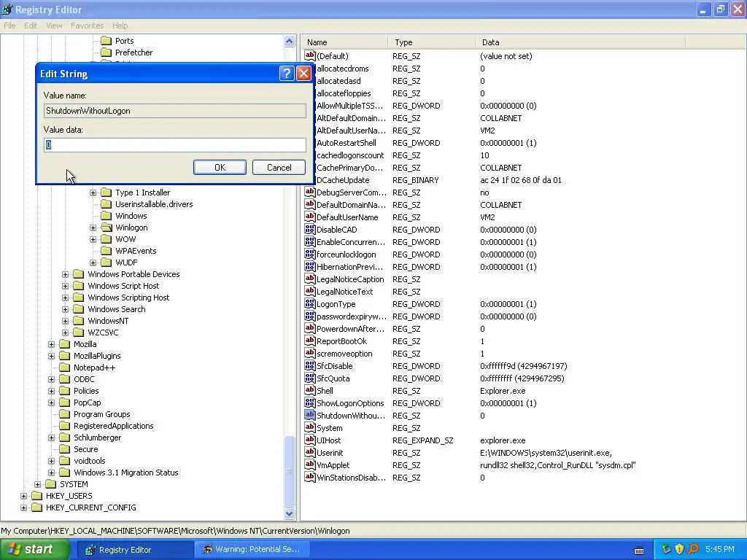747x560 pixels.
Task: Select the DebugServerCommand string icon
Action: [x=309, y=192]
